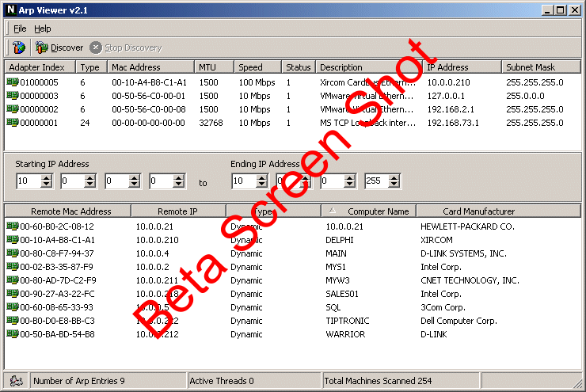Image resolution: width=586 pixels, height=392 pixels.
Task: Click the Card Manufacturer column header
Action: coord(478,211)
